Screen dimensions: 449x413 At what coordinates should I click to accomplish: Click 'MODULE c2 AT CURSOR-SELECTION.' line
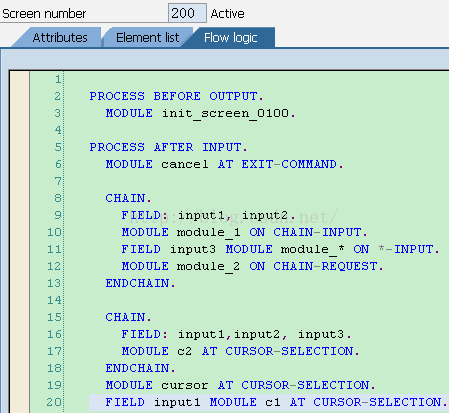tap(240, 351)
